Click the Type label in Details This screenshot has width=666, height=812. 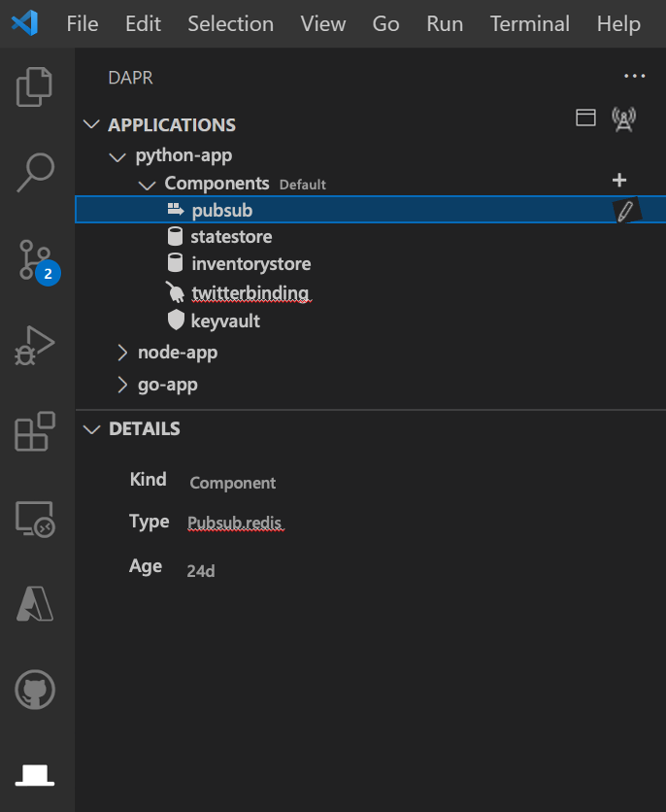(x=150, y=522)
